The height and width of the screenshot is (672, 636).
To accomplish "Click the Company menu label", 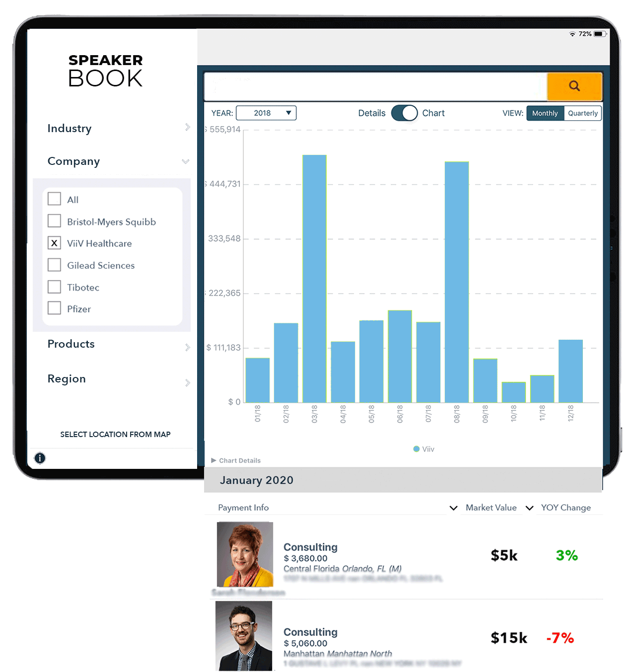I will 73,161.
